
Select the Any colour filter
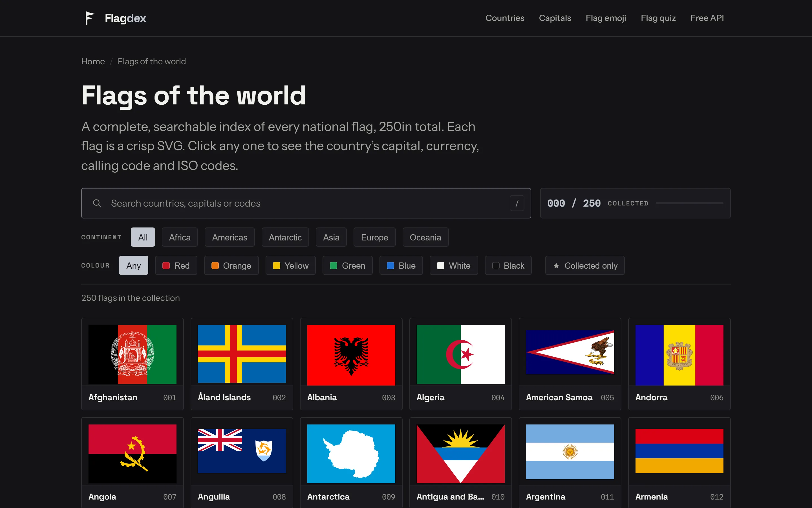[133, 265]
